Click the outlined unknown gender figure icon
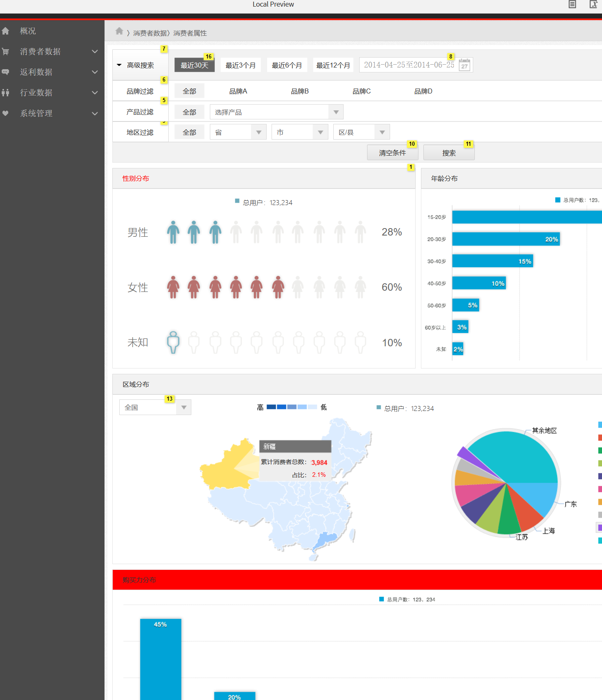Image resolution: width=602 pixels, height=700 pixels. tap(173, 342)
